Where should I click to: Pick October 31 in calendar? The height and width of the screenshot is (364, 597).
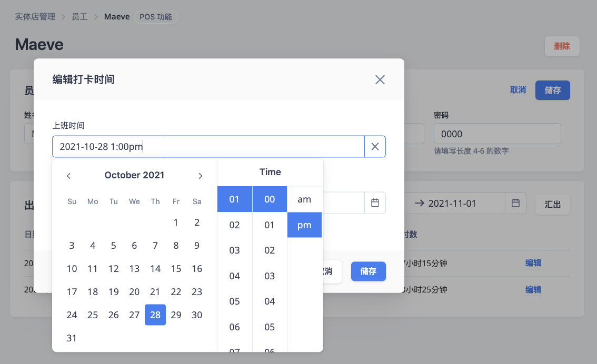(72, 338)
